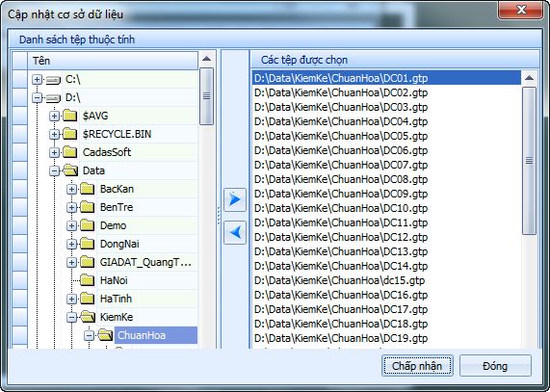Click the GIADAT_QuangT... folder icon

pos(88,262)
